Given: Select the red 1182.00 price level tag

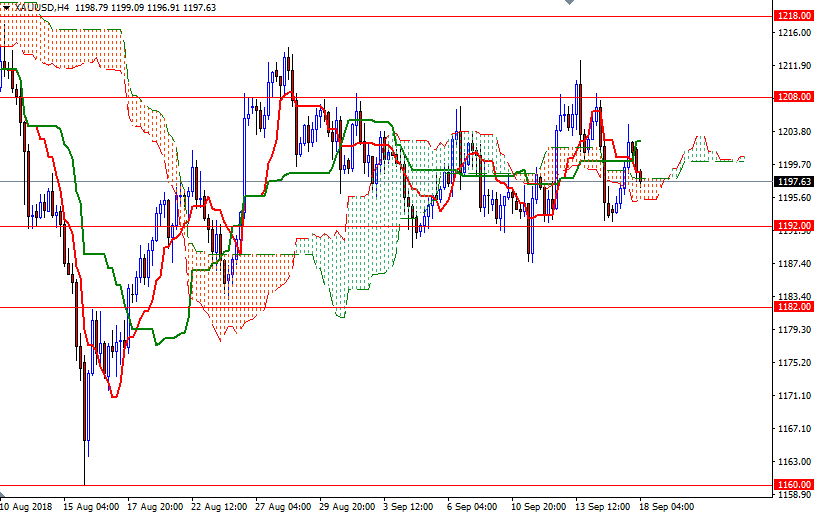Looking at the screenshot, I should 794,307.
